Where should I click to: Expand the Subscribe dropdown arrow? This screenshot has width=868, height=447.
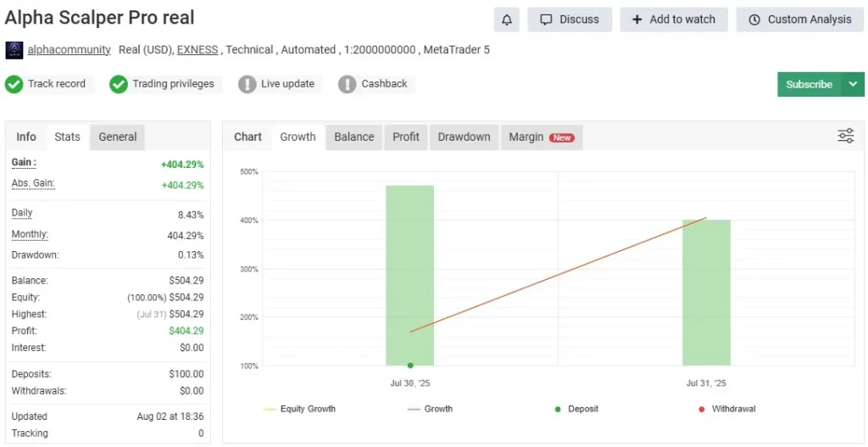point(853,84)
